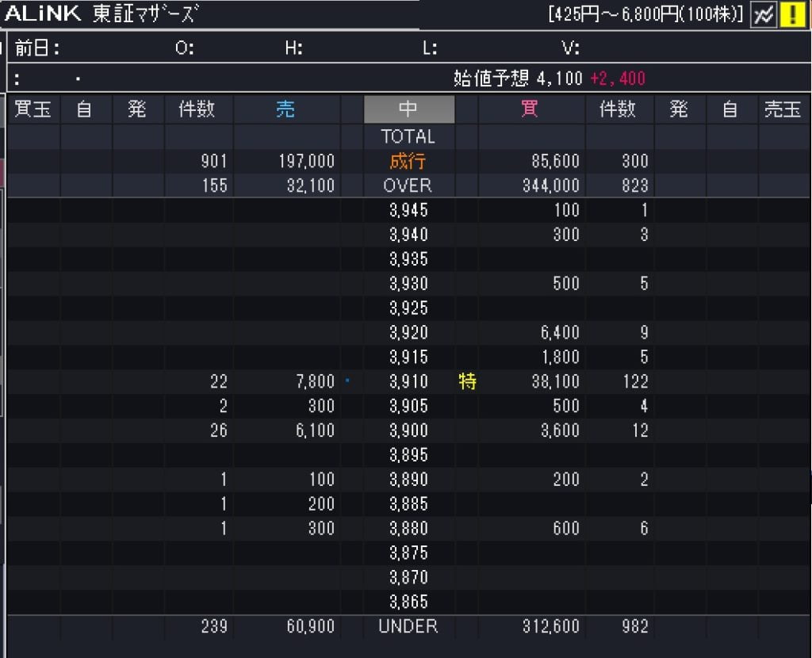The image size is (812, 658).
Task: Select the 売 sell column header
Action: [x=285, y=109]
